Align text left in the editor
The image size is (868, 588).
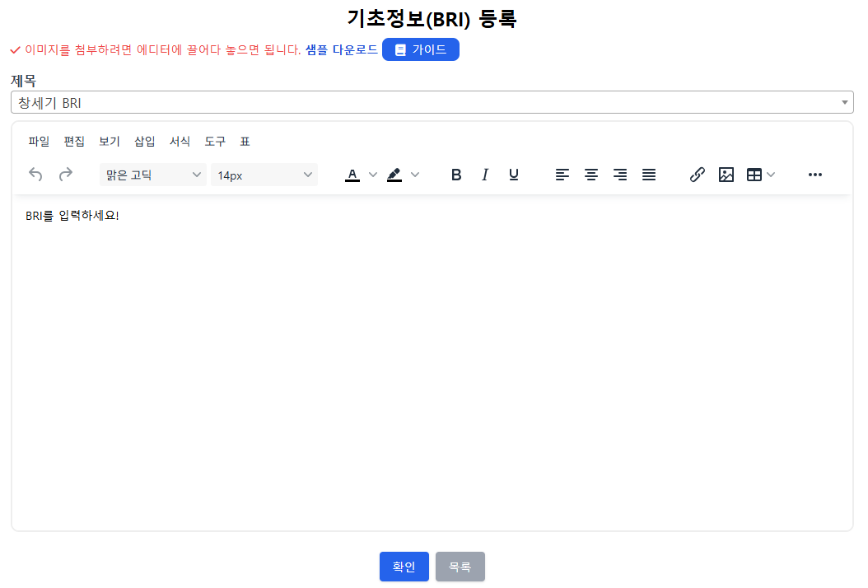tap(562, 175)
